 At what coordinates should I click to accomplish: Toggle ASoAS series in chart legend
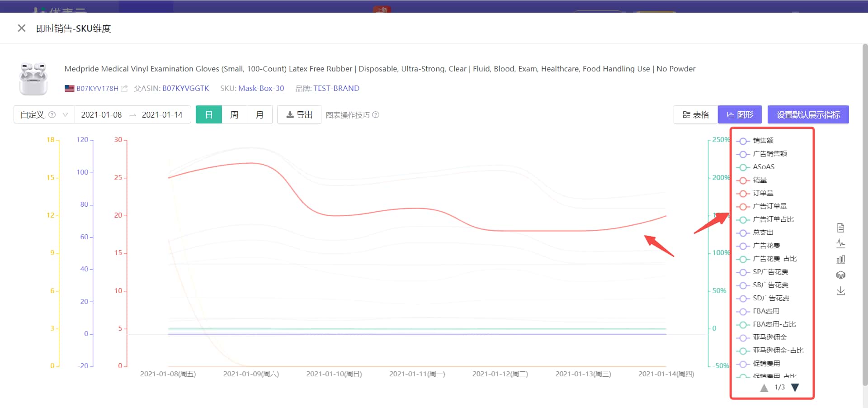[763, 167]
